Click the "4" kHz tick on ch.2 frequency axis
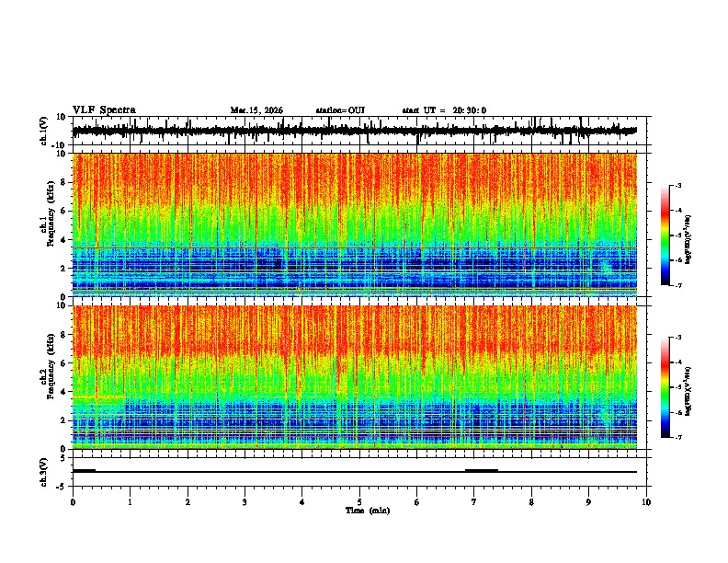This screenshot has width=728, height=563. click(63, 392)
